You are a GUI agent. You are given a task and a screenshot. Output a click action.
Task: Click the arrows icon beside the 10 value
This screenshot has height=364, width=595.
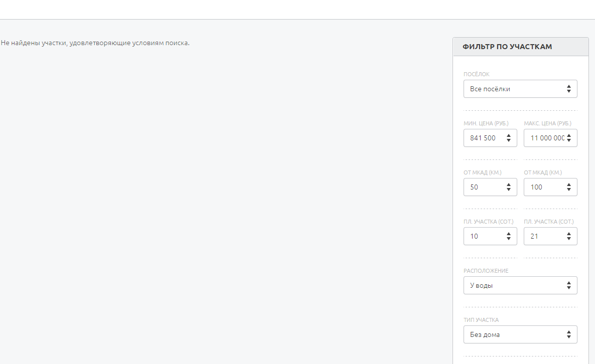[x=509, y=236]
